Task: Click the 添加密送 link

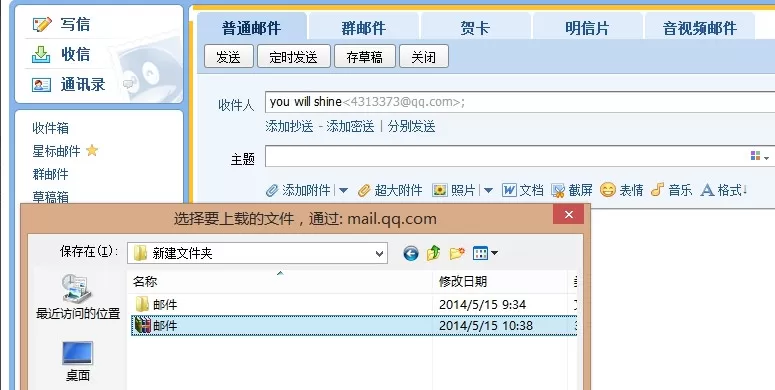Action: point(350,126)
